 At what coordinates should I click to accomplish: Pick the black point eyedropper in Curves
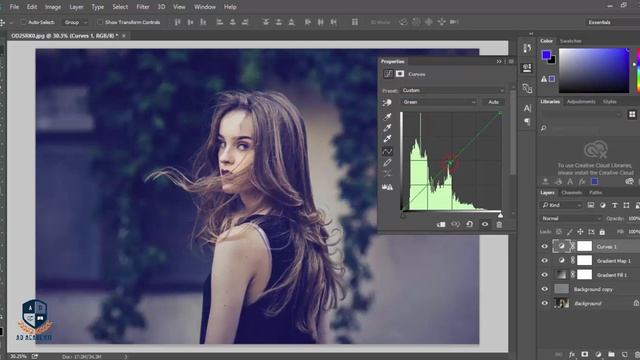pyautogui.click(x=387, y=117)
